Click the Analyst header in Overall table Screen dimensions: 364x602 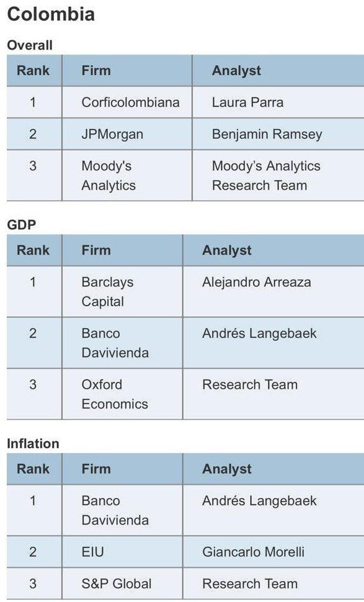click(x=236, y=71)
